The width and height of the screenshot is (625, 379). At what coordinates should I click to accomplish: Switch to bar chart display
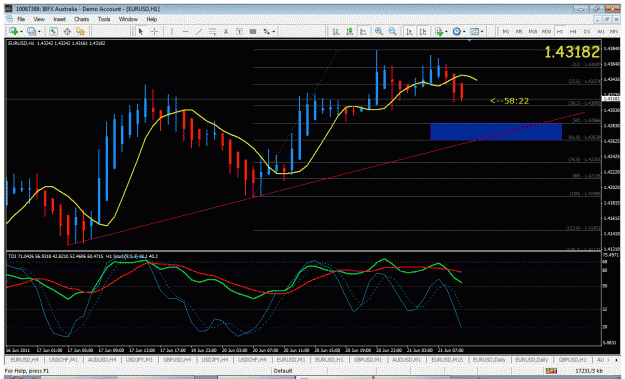(x=336, y=31)
